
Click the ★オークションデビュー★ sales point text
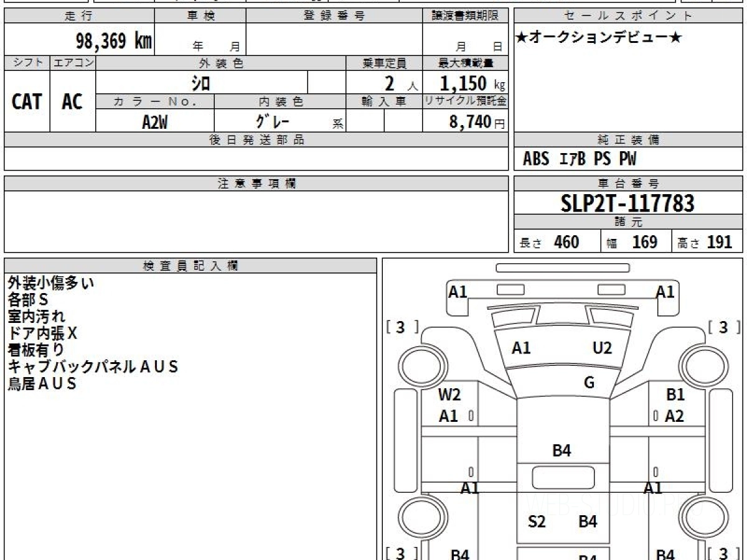pos(599,38)
